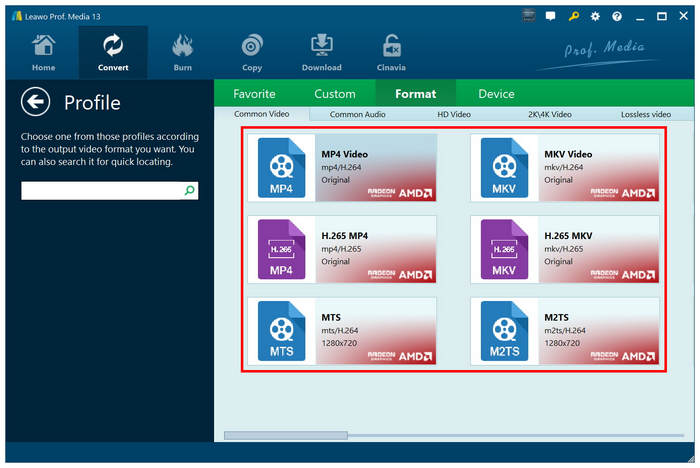Click the m2ts/H.264 codec text
The image size is (700, 468).
[565, 330]
